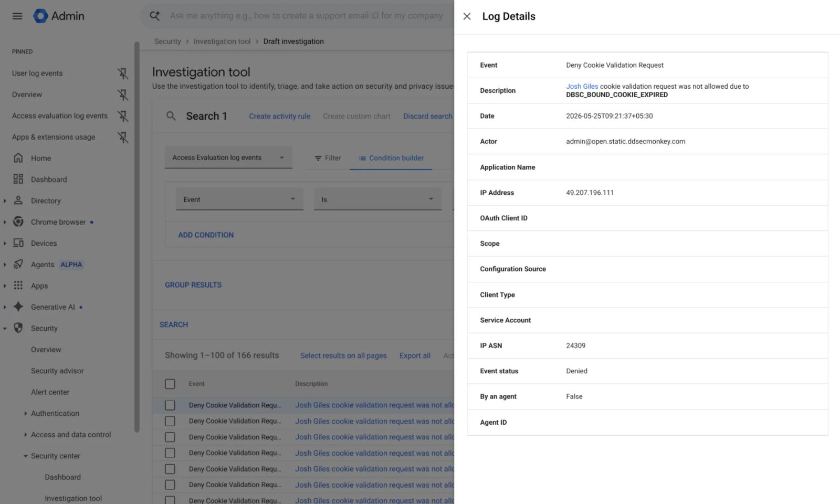The image size is (840, 504).
Task: Click Josh Giles link in Log Details
Action: pyautogui.click(x=582, y=86)
